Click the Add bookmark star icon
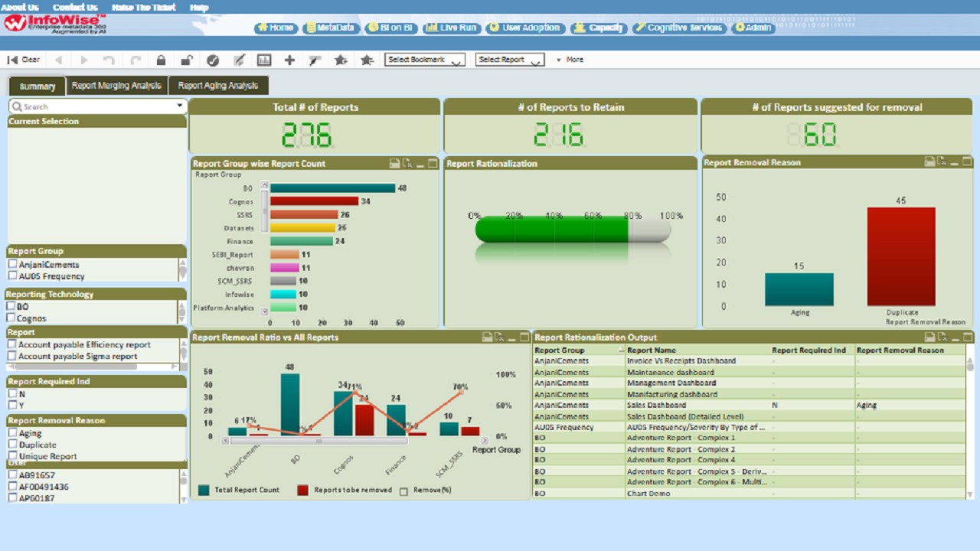The height and width of the screenshot is (551, 980). pos(341,60)
